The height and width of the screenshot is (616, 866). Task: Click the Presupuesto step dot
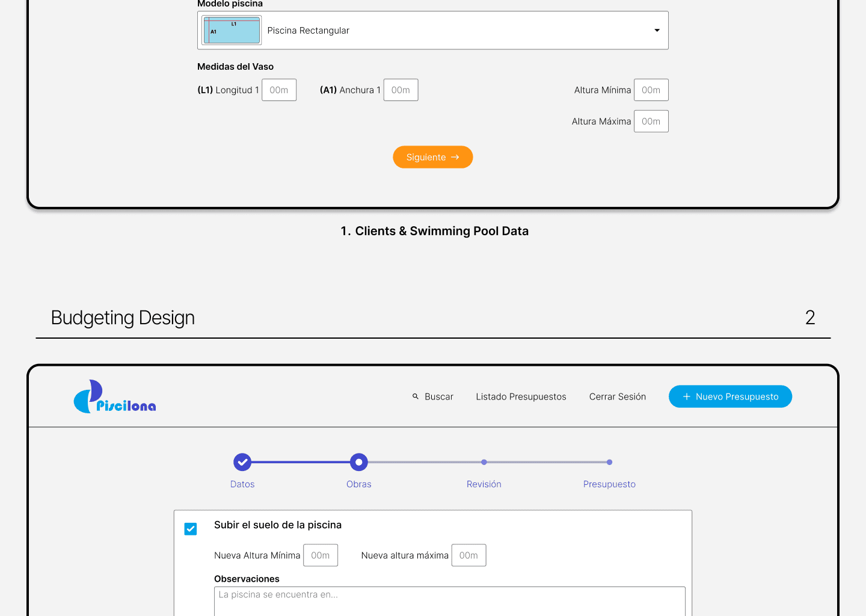[x=609, y=462]
